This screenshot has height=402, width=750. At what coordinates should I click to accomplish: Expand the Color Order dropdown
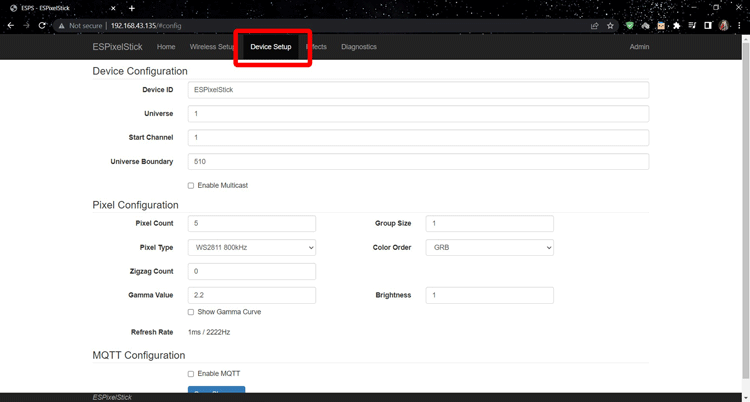(490, 247)
